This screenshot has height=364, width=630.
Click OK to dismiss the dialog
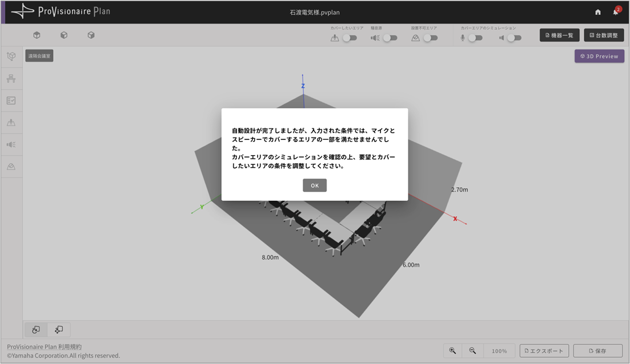(315, 185)
